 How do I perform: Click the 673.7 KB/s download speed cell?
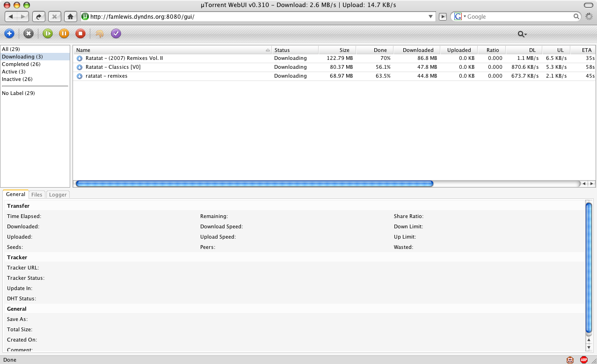[x=524, y=76]
